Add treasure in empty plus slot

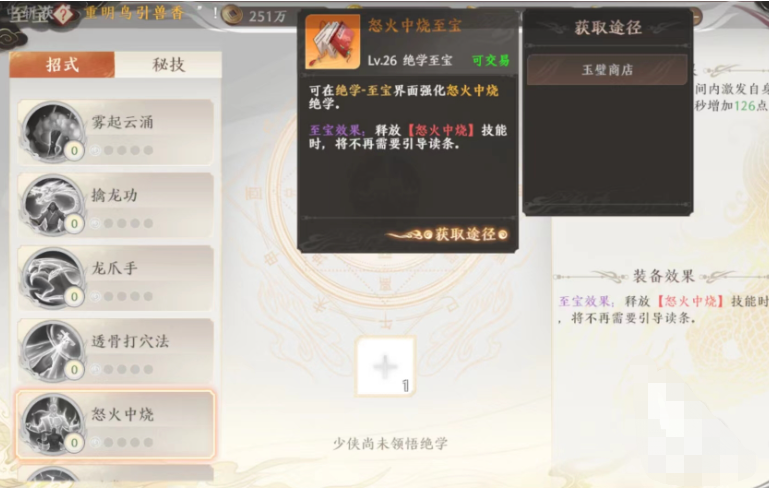[x=386, y=366]
